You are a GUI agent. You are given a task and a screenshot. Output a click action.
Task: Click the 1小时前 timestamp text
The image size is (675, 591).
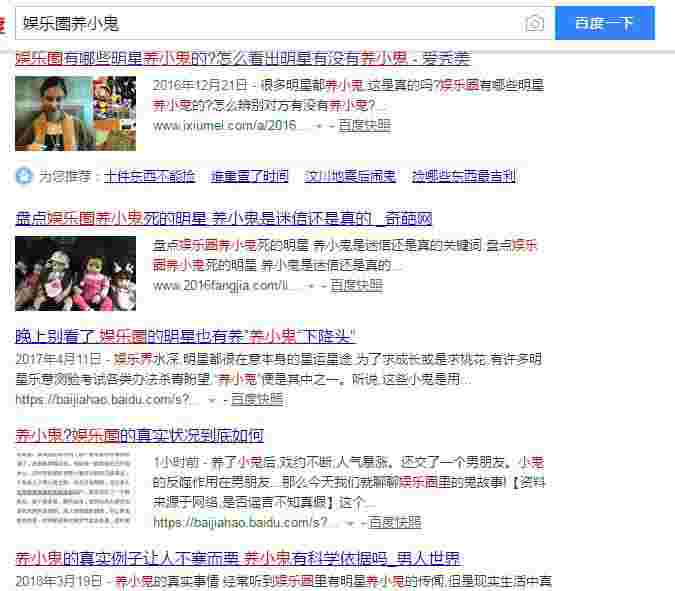coord(176,463)
